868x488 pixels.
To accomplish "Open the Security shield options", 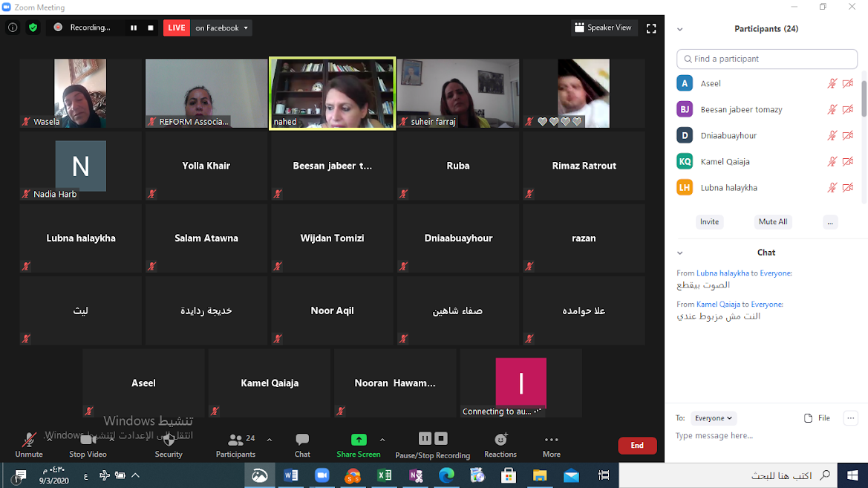I will (169, 440).
